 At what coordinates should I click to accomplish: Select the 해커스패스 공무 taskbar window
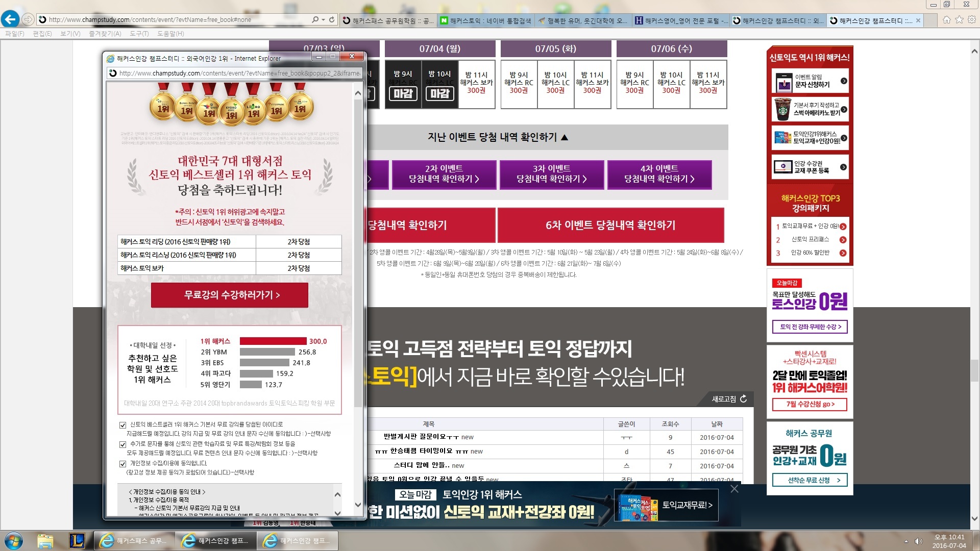click(x=134, y=541)
